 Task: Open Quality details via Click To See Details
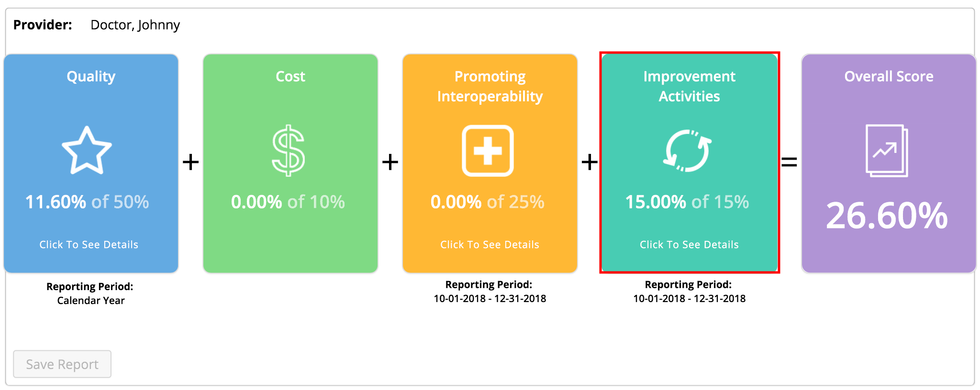89,245
